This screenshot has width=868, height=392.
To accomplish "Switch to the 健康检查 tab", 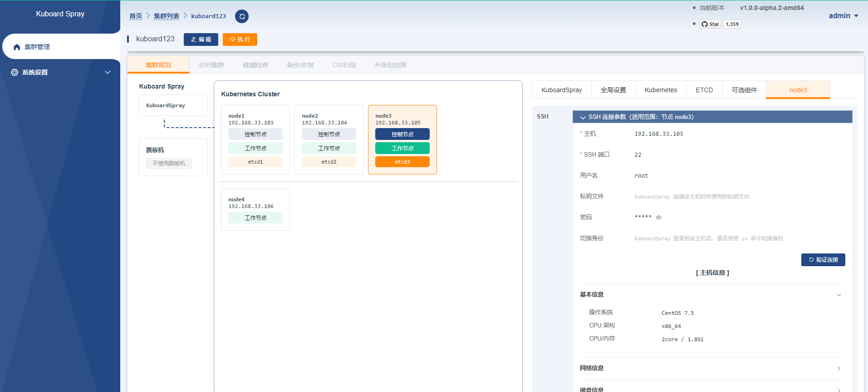I will pos(255,65).
